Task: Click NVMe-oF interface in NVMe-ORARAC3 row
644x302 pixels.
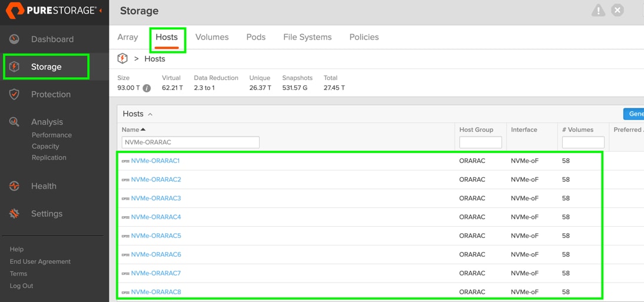Action: pyautogui.click(x=525, y=198)
